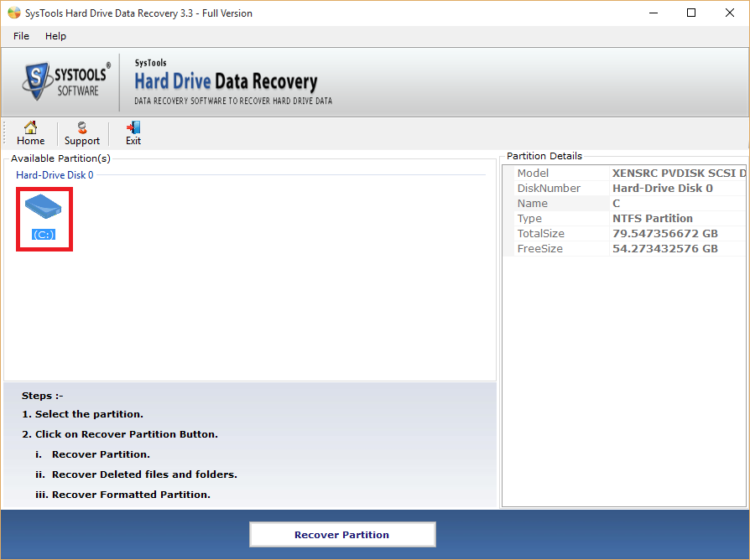This screenshot has width=750, height=560.
Task: Click the Home toolbar icon
Action: click(x=30, y=133)
